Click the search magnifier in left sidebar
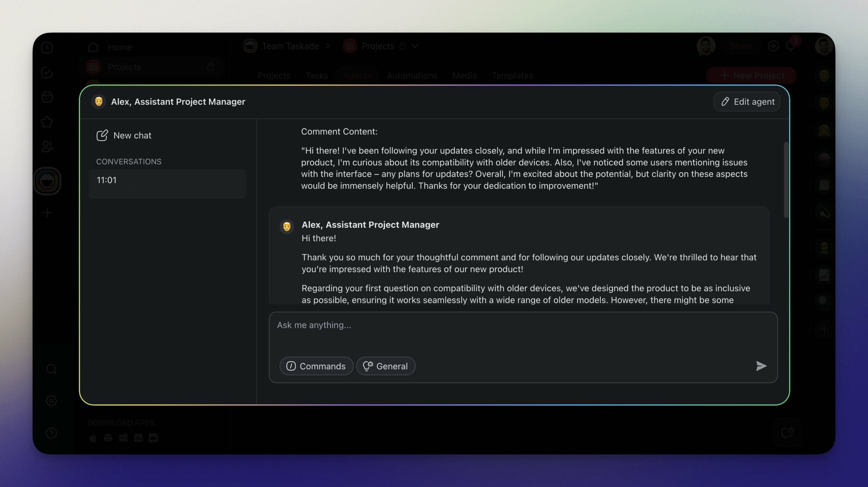Viewport: 868px width, 487px height. pyautogui.click(x=51, y=369)
